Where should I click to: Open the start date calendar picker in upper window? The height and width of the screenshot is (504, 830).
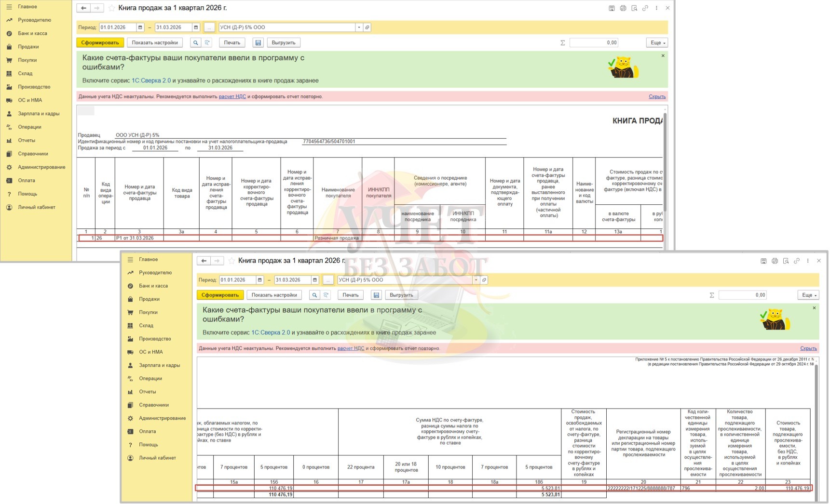coord(140,27)
